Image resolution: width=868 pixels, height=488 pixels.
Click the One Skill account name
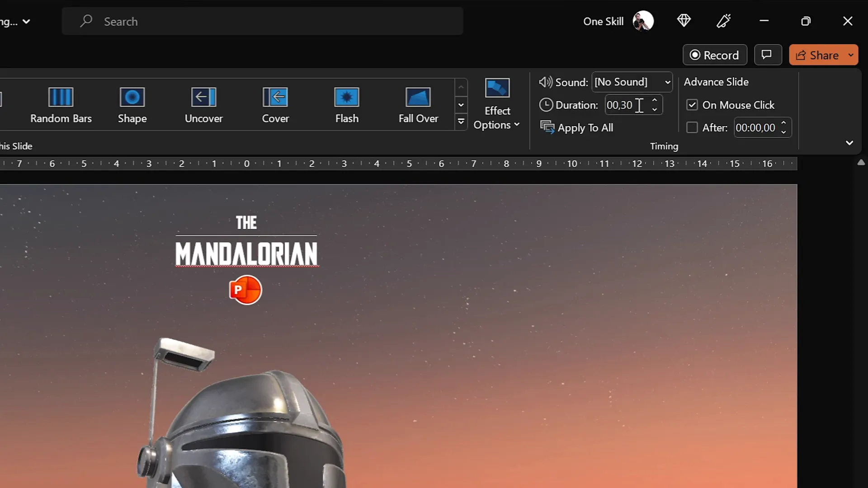[x=603, y=21]
